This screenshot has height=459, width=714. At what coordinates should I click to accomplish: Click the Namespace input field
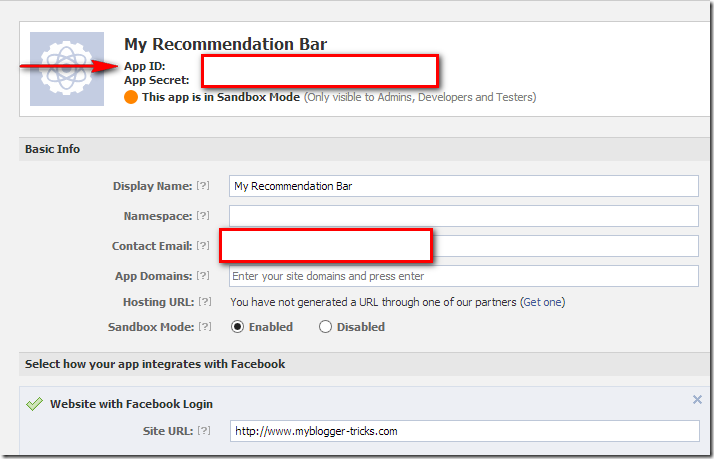point(463,216)
